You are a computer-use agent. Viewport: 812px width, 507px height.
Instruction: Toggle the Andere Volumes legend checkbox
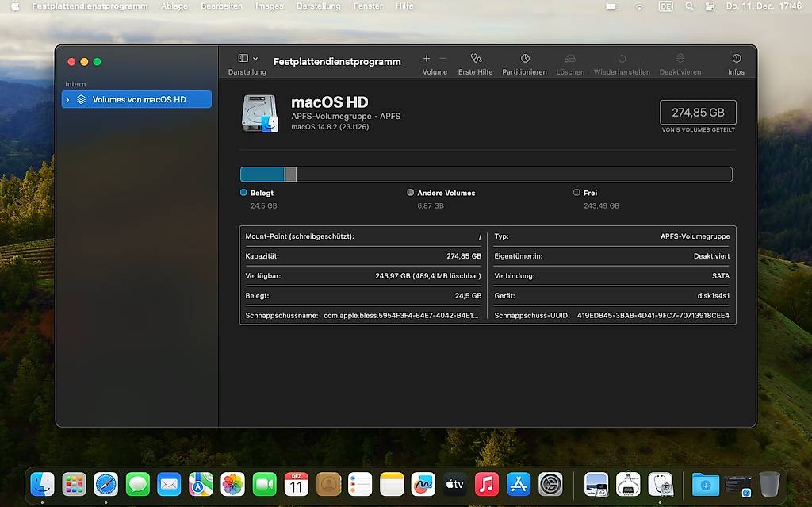click(x=411, y=192)
